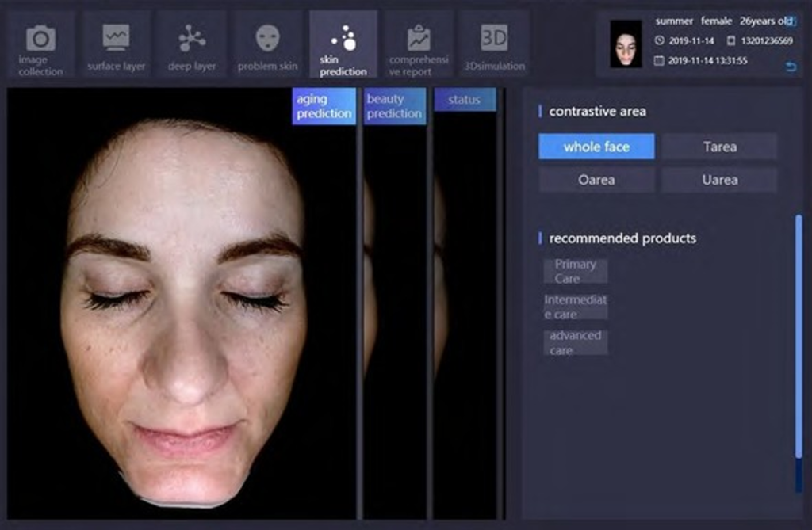812x530 pixels.
Task: Click the problem skin face icon
Action: click(267, 38)
